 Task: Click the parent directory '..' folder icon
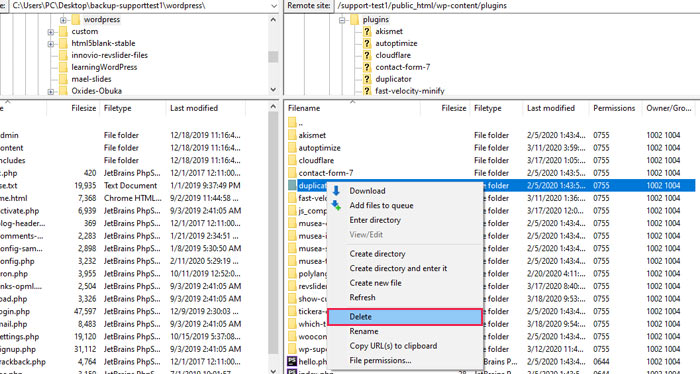point(292,122)
